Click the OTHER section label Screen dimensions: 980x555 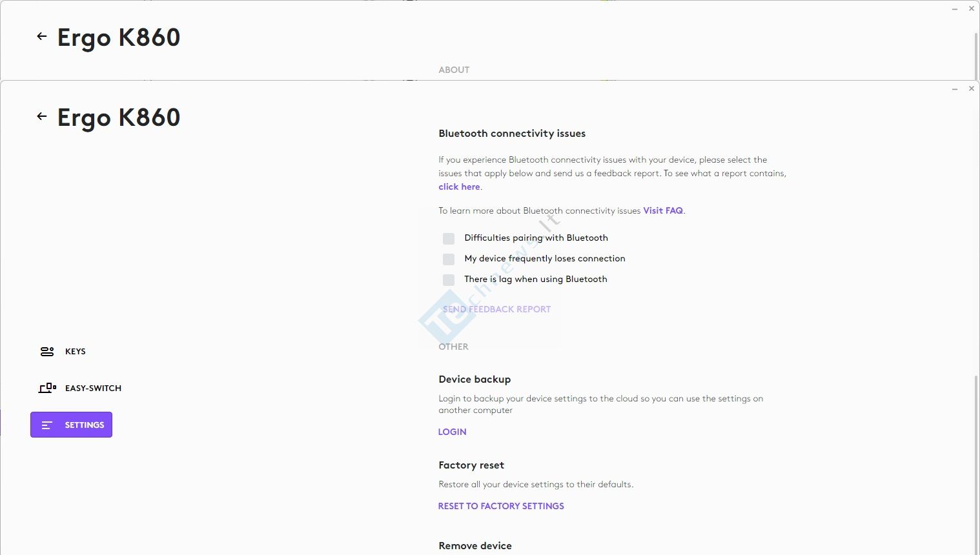pos(453,347)
